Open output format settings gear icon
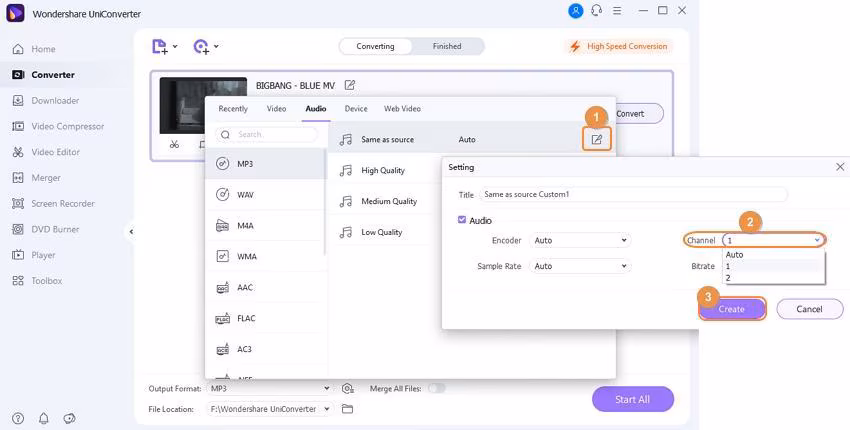Viewport: 850px width, 430px height. 347,388
